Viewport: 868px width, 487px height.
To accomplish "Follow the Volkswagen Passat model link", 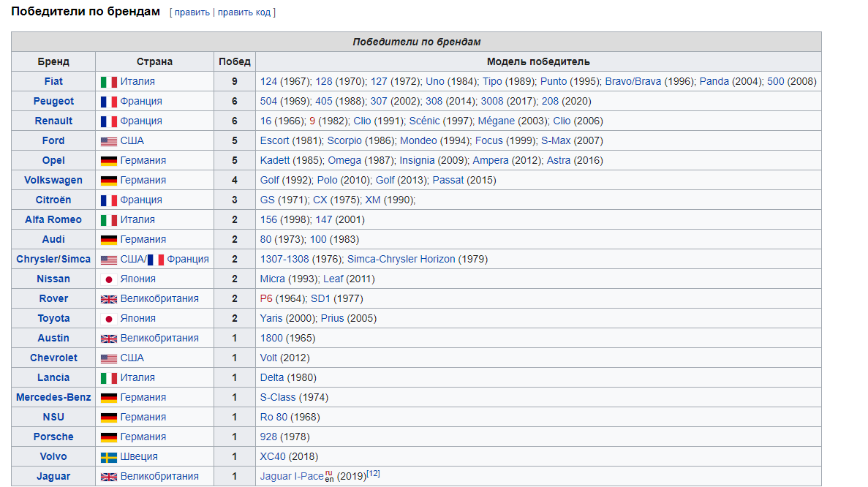I will [448, 180].
